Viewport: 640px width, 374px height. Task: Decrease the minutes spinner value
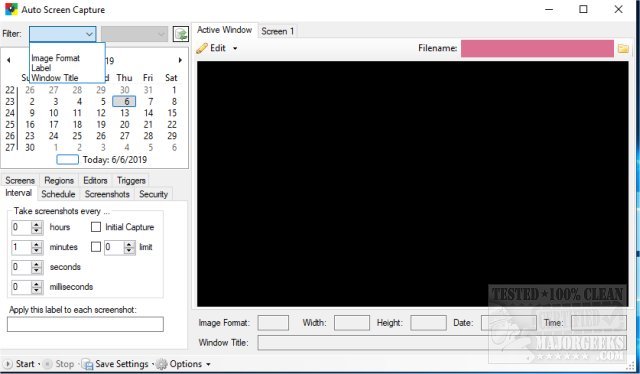(x=37, y=250)
